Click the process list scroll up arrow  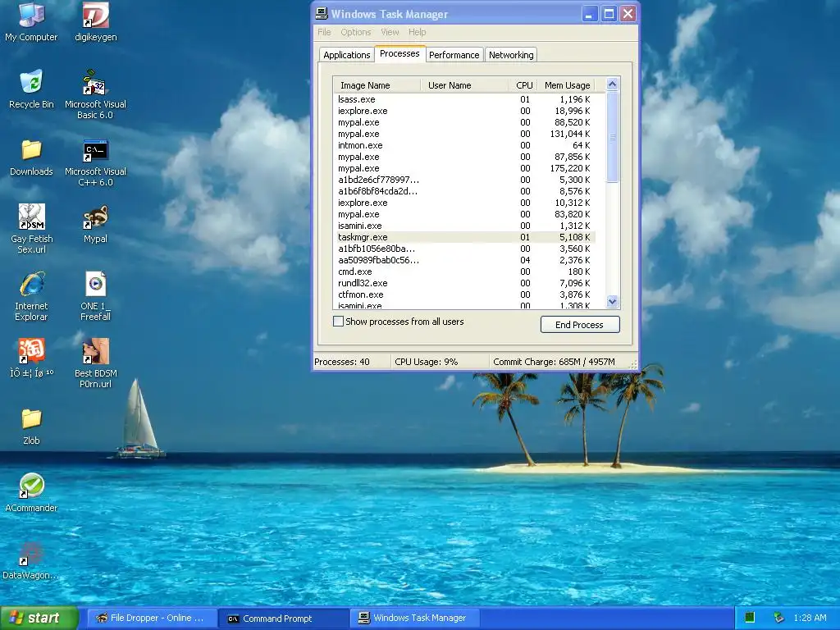tap(612, 84)
